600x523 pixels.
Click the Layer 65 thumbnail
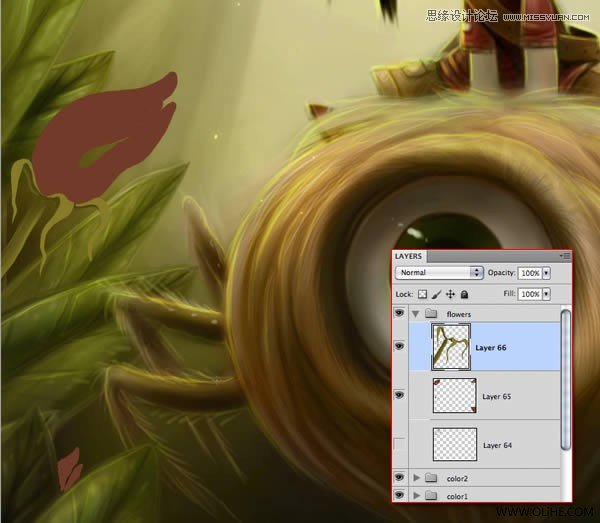(x=455, y=396)
